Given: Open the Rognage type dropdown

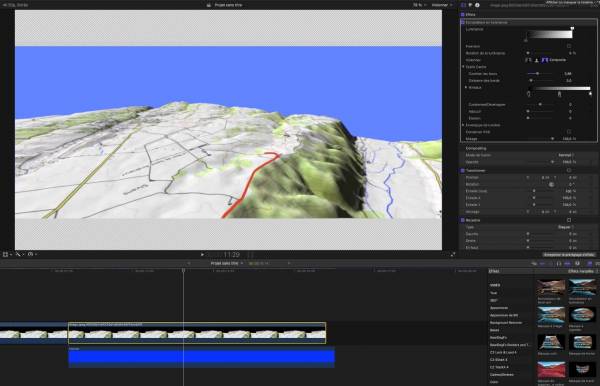Looking at the screenshot, I should click(566, 227).
